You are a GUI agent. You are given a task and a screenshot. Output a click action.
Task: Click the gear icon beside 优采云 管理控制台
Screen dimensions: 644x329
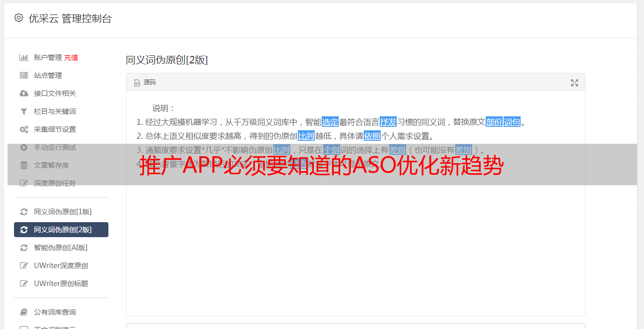[x=18, y=18]
